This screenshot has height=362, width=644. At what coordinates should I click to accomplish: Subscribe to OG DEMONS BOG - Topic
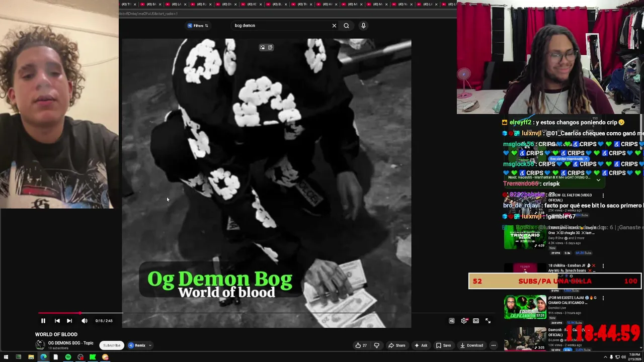click(112, 345)
